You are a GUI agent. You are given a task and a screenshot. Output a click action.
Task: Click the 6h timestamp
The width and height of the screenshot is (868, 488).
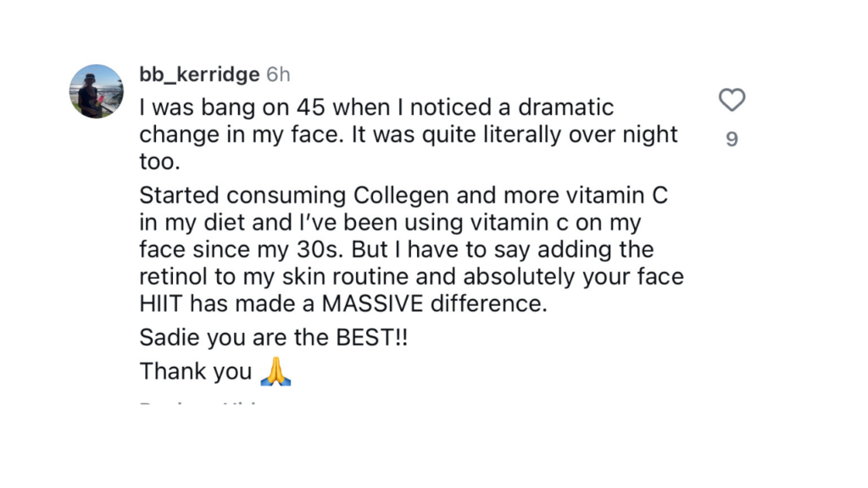278,75
